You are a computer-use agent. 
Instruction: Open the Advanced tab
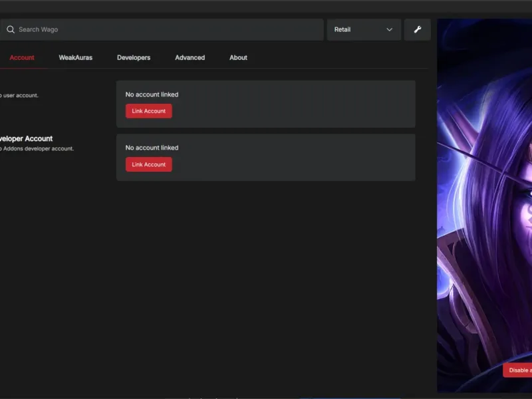click(190, 58)
